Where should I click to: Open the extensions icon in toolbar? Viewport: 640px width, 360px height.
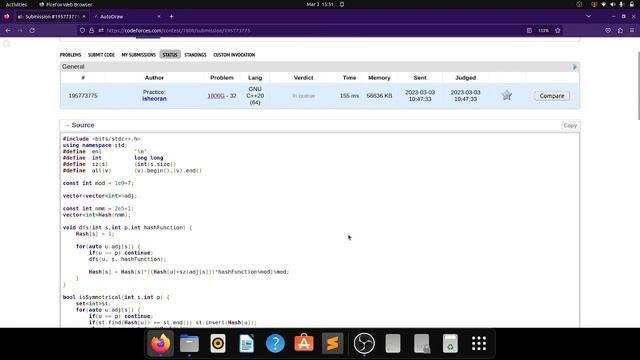pyautogui.click(x=620, y=31)
